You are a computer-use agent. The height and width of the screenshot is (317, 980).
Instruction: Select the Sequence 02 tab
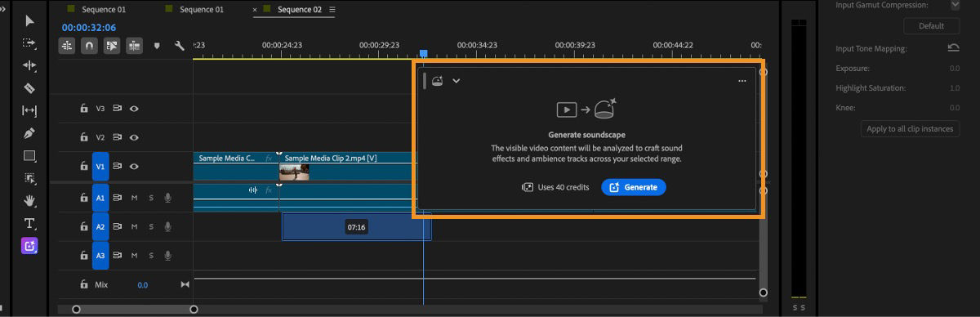300,10
